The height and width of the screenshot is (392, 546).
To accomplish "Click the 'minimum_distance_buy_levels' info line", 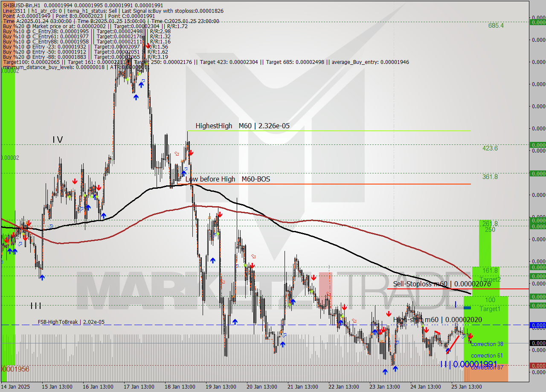I will coord(76,67).
